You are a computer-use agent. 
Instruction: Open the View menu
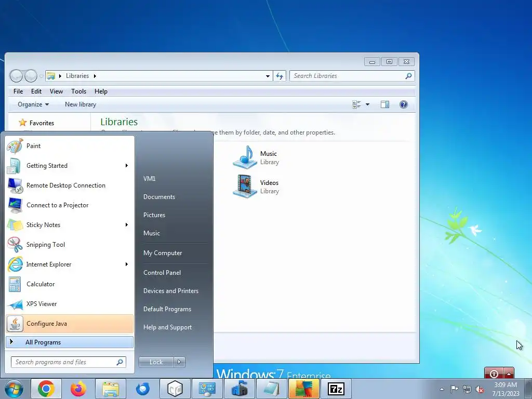click(x=56, y=91)
